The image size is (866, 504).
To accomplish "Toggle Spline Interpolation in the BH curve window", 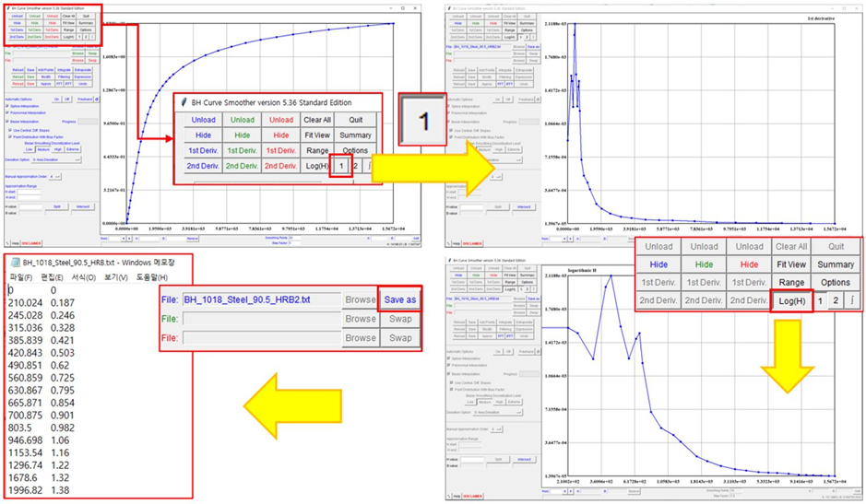I will click(x=7, y=105).
